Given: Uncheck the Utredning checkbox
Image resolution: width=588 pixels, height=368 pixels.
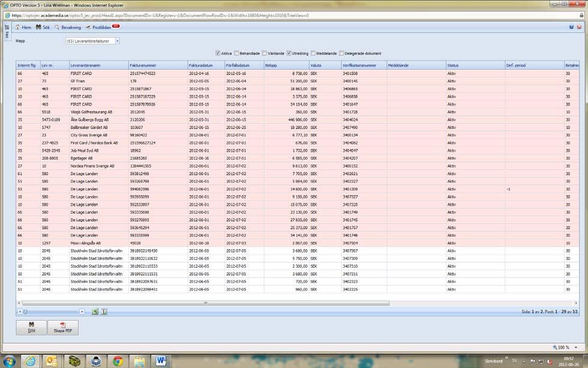Looking at the screenshot, I should coord(289,53).
